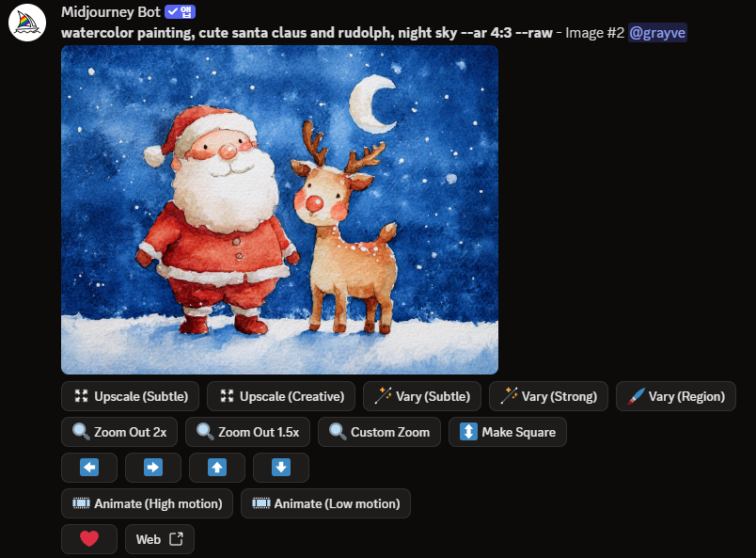Favorite the image with red heart
Image resolution: width=756 pixels, height=558 pixels.
tap(89, 539)
